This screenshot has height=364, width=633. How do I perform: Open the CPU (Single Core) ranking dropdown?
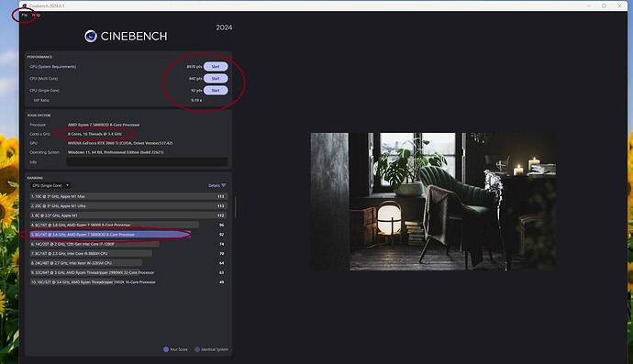tap(50, 185)
